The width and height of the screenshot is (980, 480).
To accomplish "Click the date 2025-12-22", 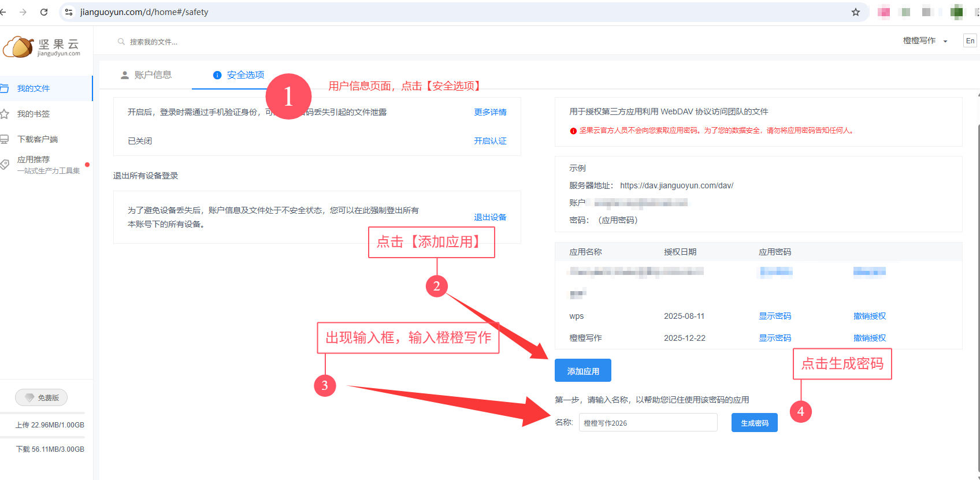I will pos(685,338).
